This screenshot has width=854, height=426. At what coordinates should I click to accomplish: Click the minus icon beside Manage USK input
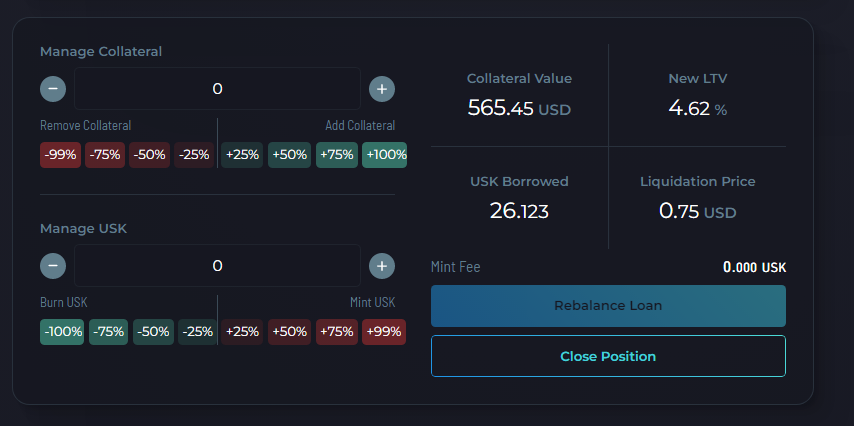[x=53, y=266]
